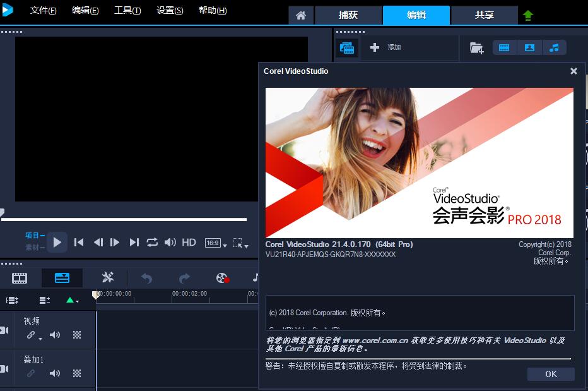Go to the Home welcome tab icon
This screenshot has height=391, width=588.
coord(301,15)
